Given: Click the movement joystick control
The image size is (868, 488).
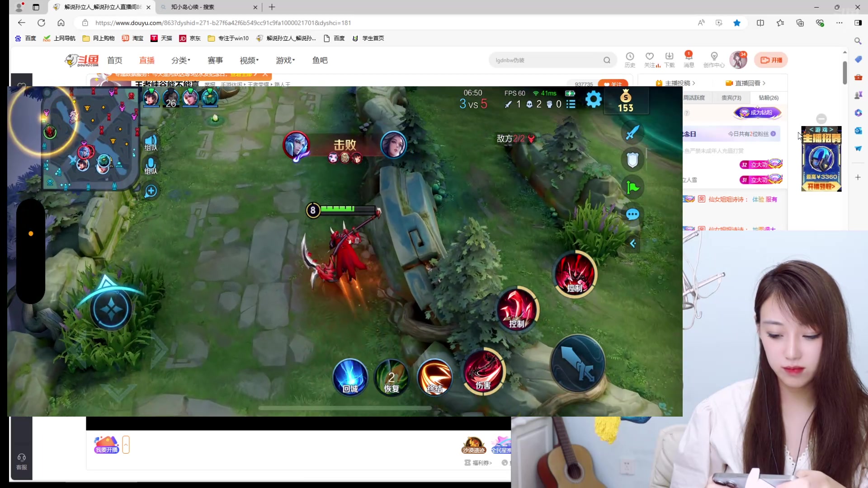Looking at the screenshot, I should point(111,310).
